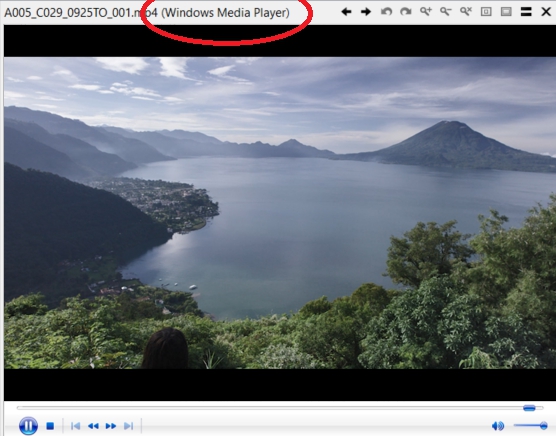Skip to the previous track
Viewport: 556px width, 436px height.
point(75,426)
